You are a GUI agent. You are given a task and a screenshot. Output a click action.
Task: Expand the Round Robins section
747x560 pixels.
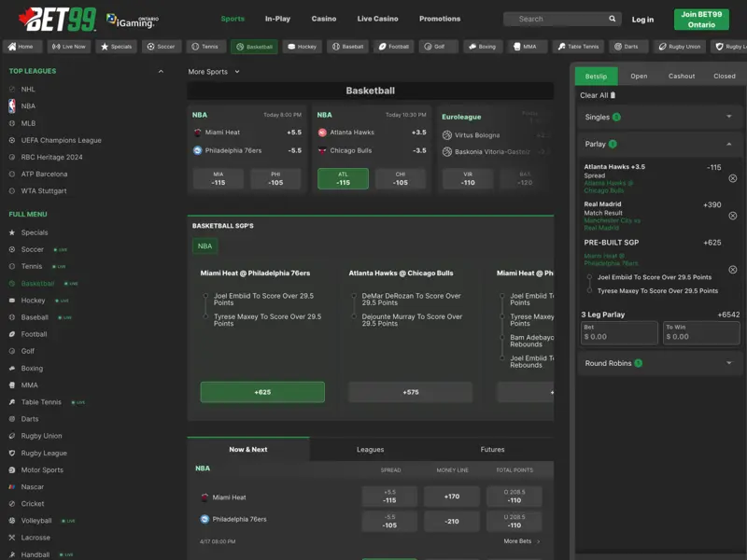tap(728, 362)
